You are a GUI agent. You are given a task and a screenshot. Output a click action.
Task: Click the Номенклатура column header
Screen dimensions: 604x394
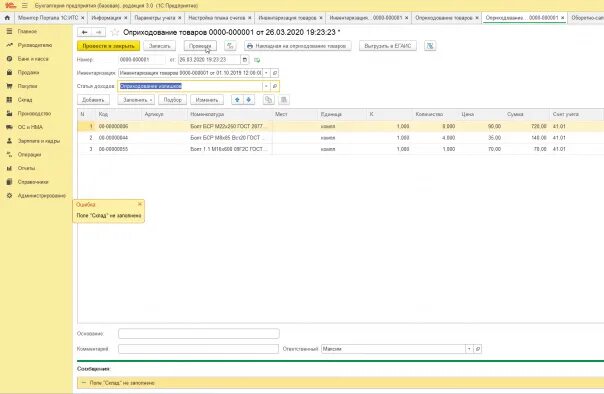tap(230, 114)
